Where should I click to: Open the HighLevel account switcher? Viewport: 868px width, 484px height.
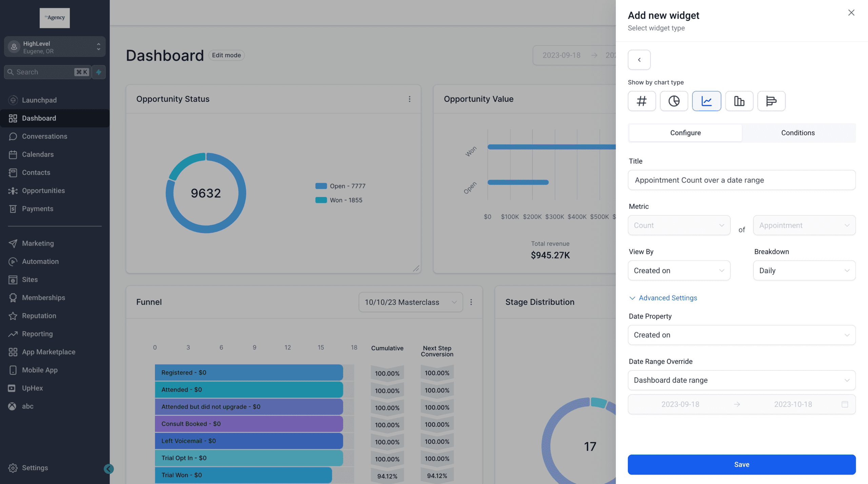tap(55, 47)
